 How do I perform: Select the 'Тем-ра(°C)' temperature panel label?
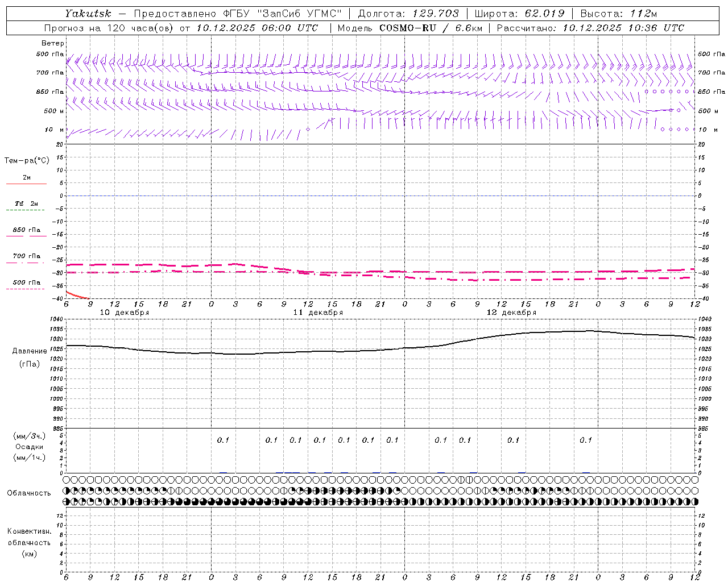point(27,161)
